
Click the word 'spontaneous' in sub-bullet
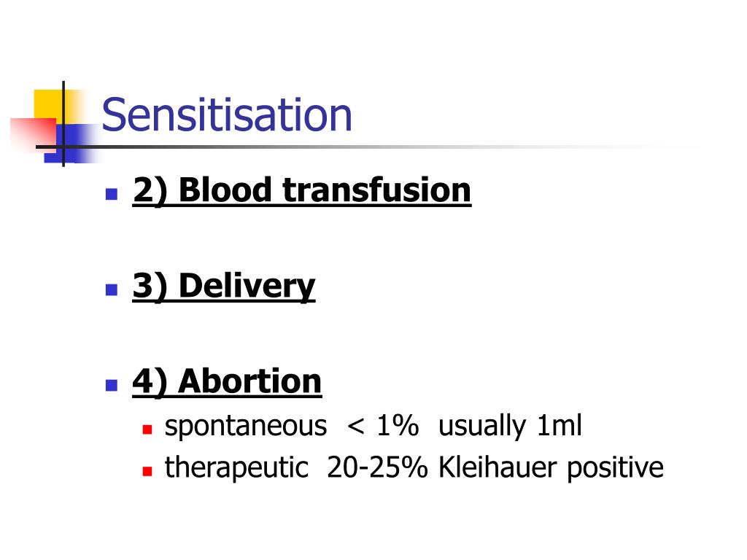(246, 426)
